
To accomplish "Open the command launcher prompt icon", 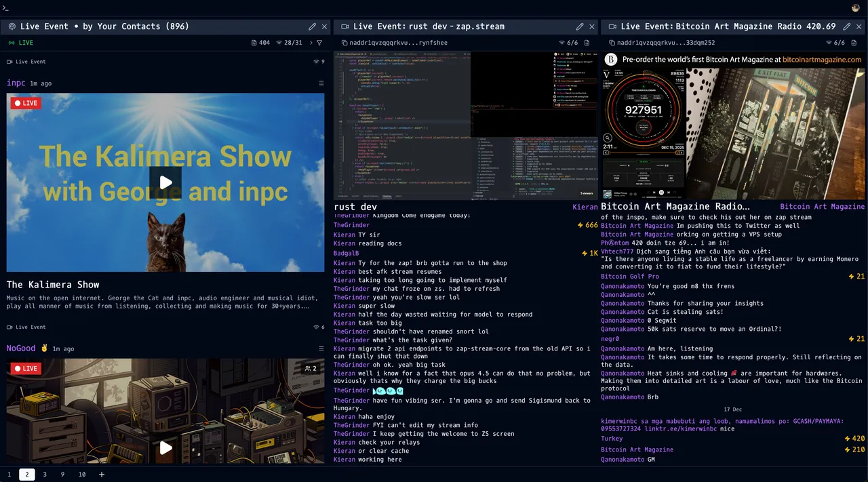I will click(x=6, y=7).
